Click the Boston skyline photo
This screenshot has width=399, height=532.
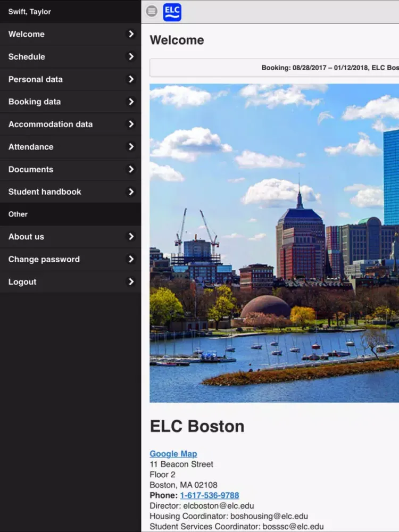click(274, 243)
